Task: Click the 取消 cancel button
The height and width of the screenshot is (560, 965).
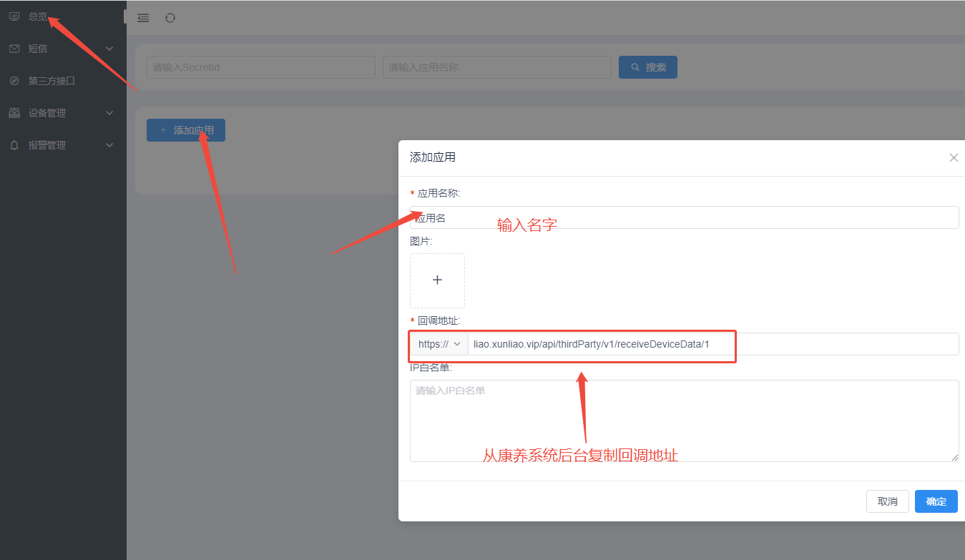Action: pos(887,501)
